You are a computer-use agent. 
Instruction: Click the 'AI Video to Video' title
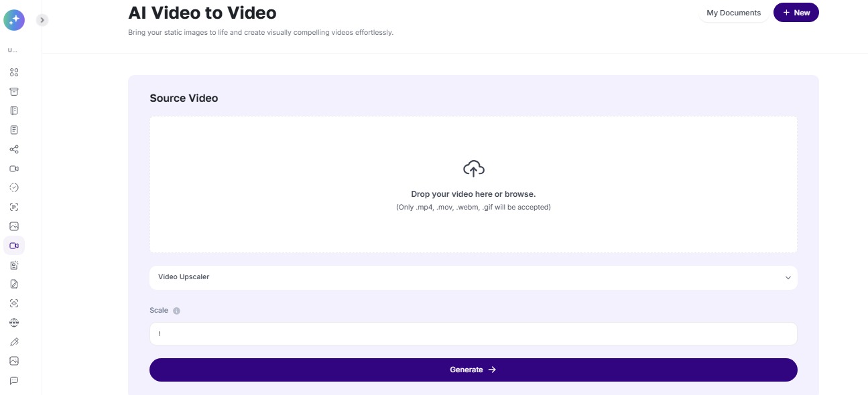pyautogui.click(x=202, y=12)
